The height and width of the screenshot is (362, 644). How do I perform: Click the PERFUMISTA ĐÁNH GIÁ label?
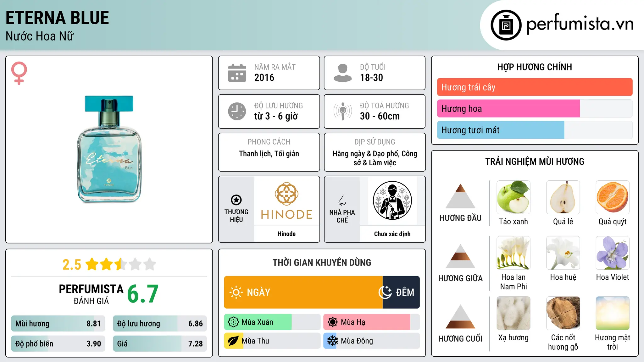pos(91,294)
